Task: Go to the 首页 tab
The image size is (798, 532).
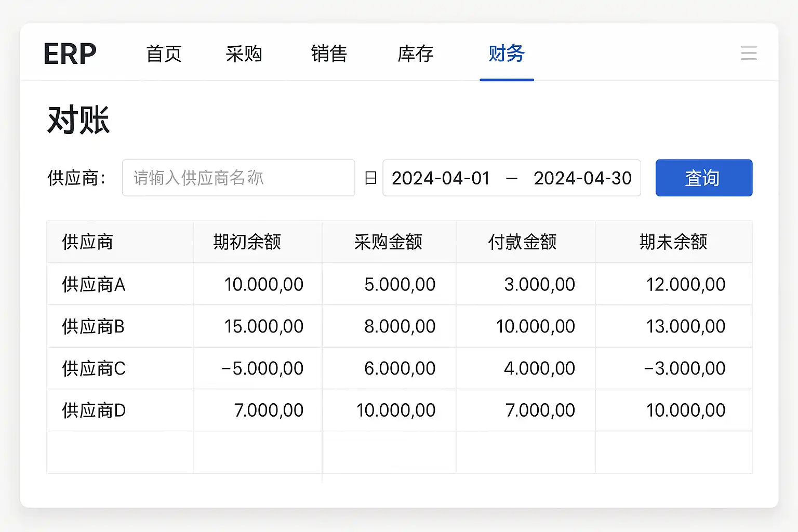Action: 164,54
